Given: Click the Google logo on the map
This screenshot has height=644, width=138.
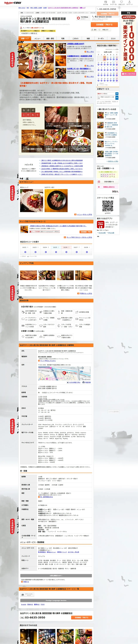Looking at the screenshot, I should 42,379.
